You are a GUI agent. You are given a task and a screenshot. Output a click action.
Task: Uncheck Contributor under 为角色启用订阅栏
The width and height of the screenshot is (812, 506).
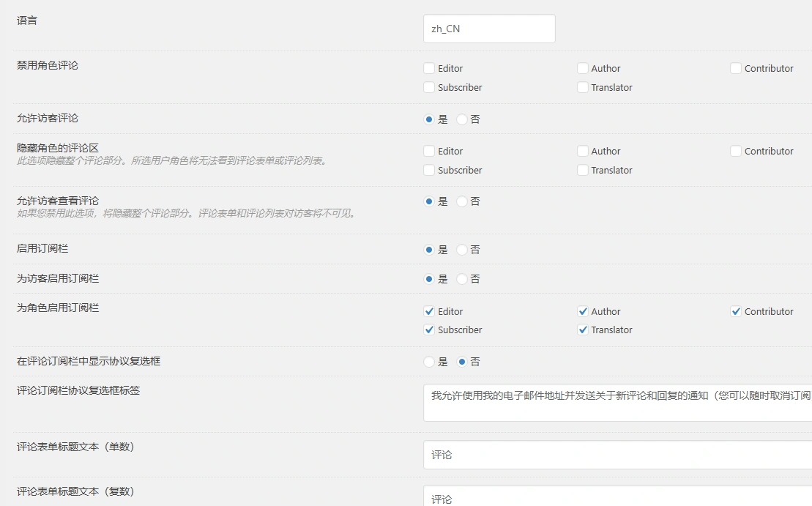735,311
